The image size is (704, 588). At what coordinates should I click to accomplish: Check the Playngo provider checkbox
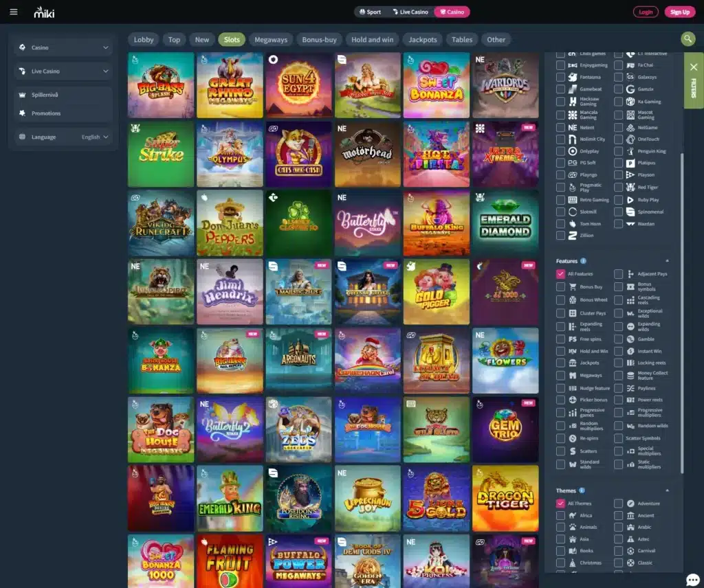coord(560,175)
